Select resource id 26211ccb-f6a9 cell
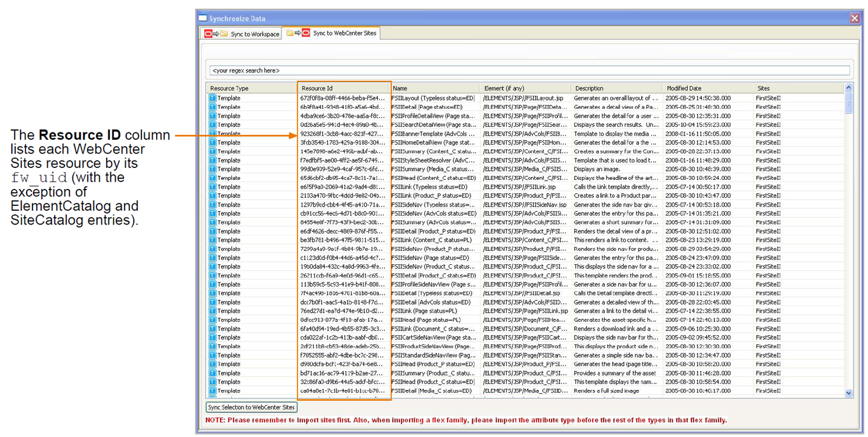This screenshot has height=437, width=868. pos(343,276)
